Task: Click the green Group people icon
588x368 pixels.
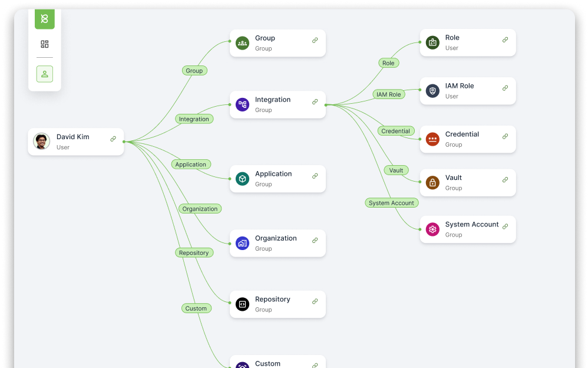Action: click(x=242, y=42)
